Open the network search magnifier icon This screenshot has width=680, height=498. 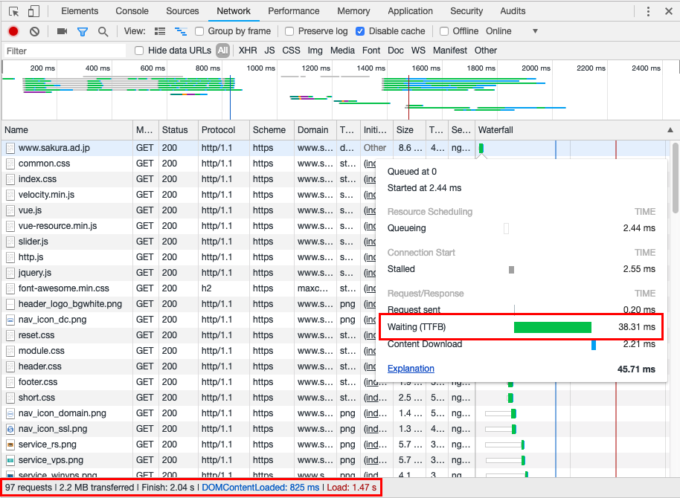click(x=102, y=31)
